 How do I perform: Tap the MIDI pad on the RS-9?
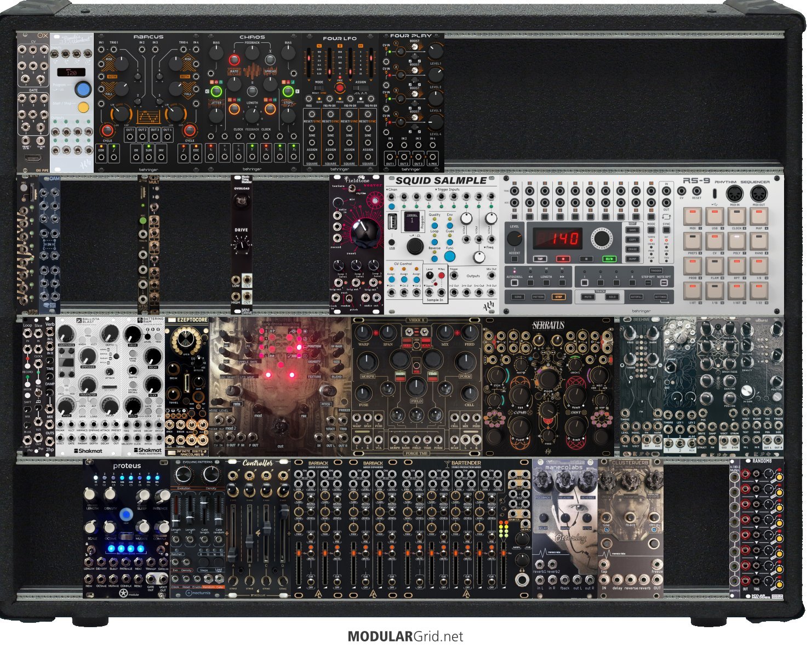tap(693, 217)
